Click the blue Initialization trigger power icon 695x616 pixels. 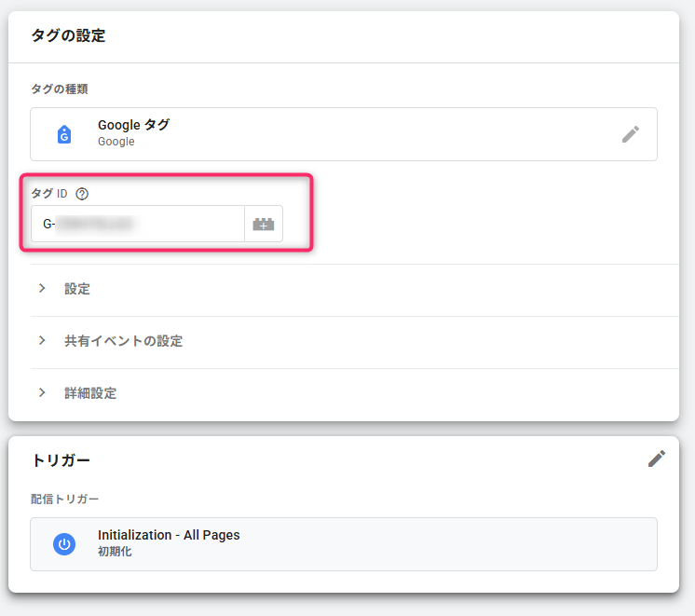[64, 544]
